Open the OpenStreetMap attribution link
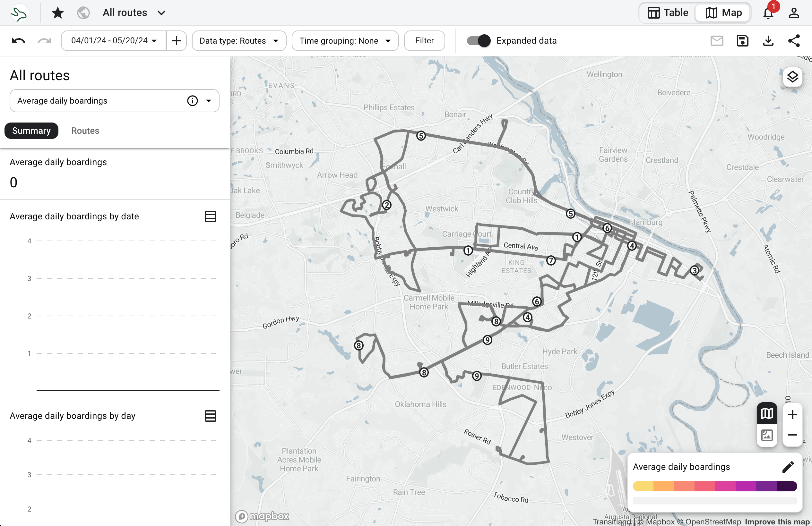Screen dimensions: 812x526 pyautogui.click(x=709, y=522)
